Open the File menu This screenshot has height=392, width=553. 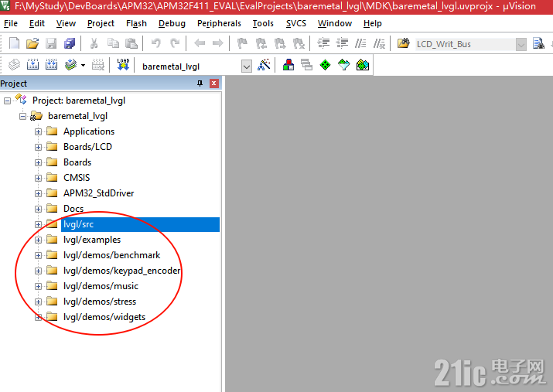click(11, 23)
